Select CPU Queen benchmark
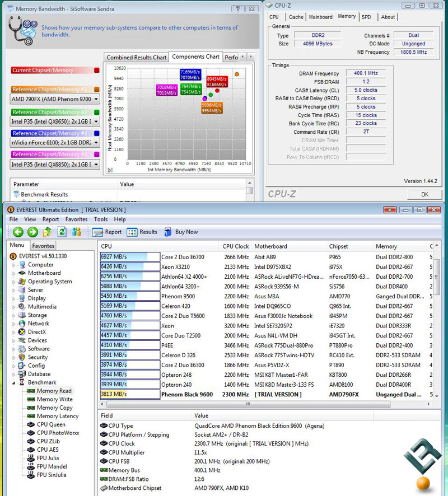 [51, 424]
